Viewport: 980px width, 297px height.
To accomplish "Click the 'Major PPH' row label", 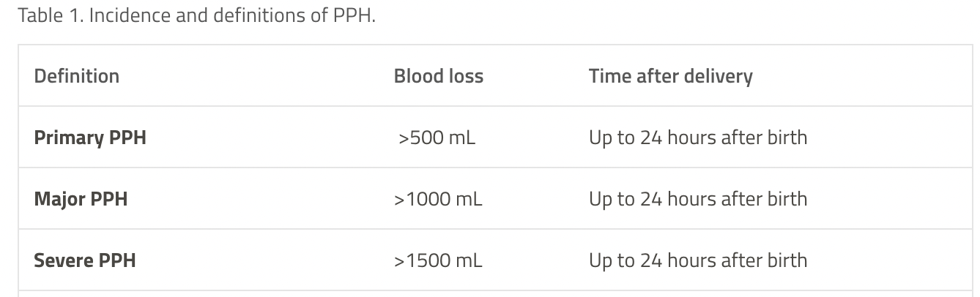I will pos(81,199).
